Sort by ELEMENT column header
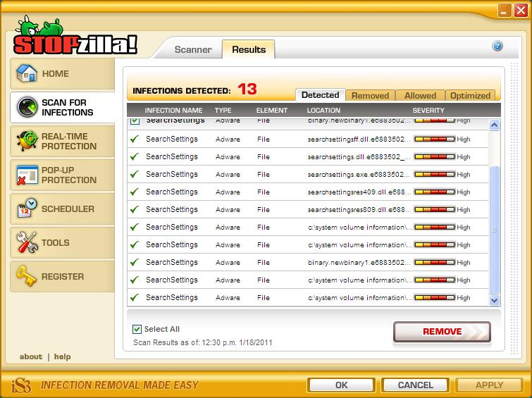Screen dimensions: 532x398 (x=272, y=111)
